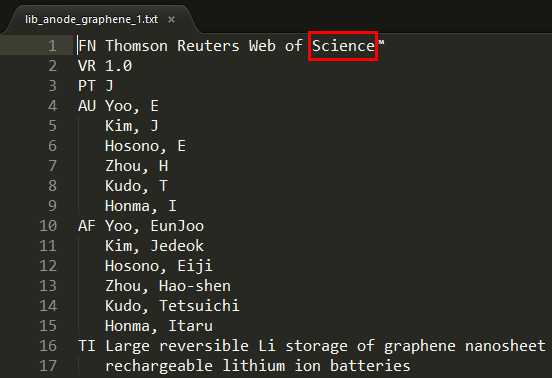This screenshot has width=552, height=378.
Task: Click the word graphene in title line
Action: point(420,346)
